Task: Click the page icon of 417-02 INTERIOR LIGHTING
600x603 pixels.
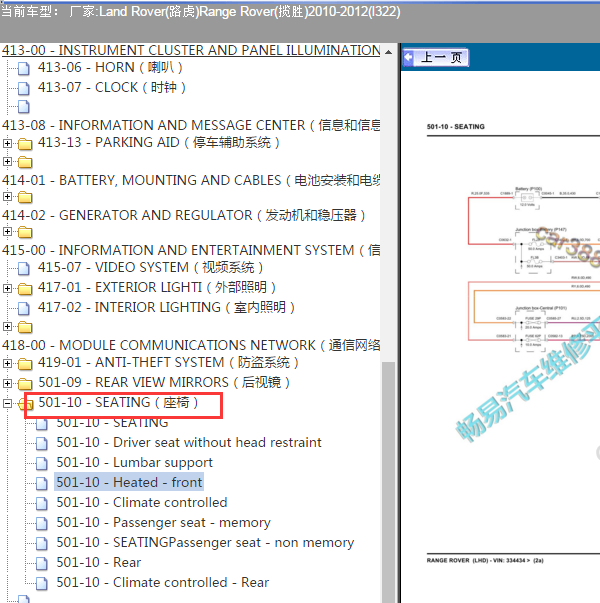Action: [x=23, y=308]
